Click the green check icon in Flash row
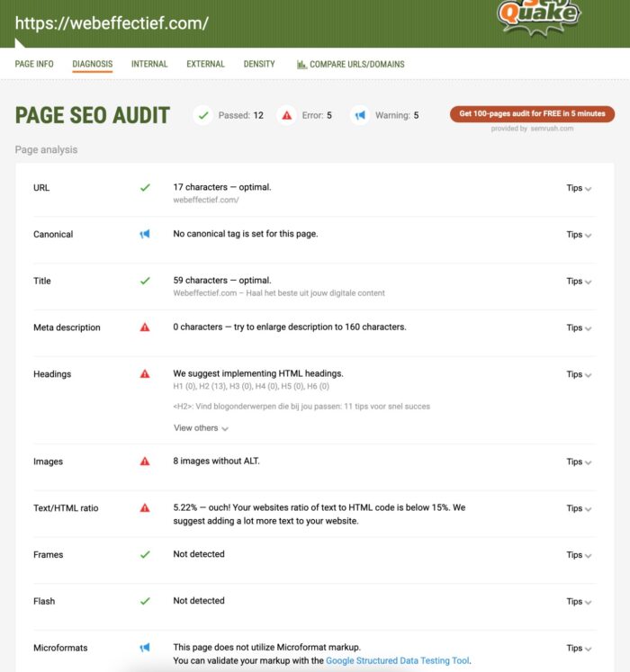This screenshot has height=672, width=630. point(145,601)
